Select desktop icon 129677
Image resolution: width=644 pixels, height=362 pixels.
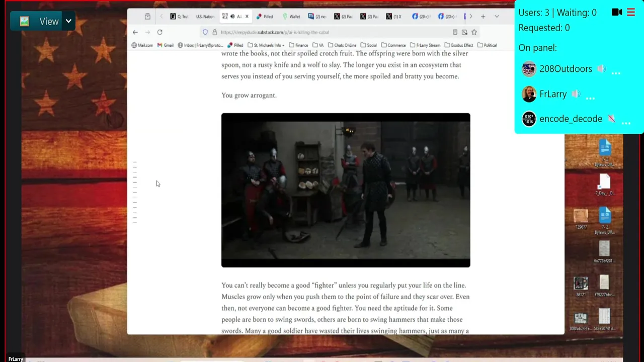[581, 219]
